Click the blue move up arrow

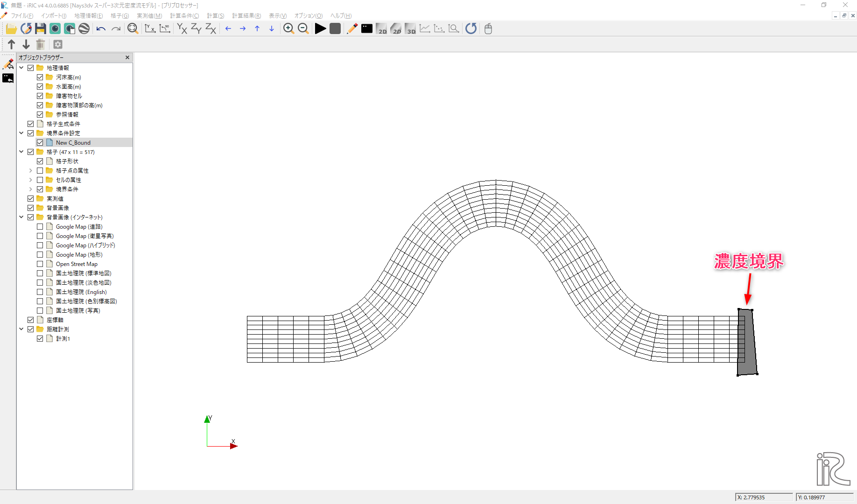click(257, 29)
